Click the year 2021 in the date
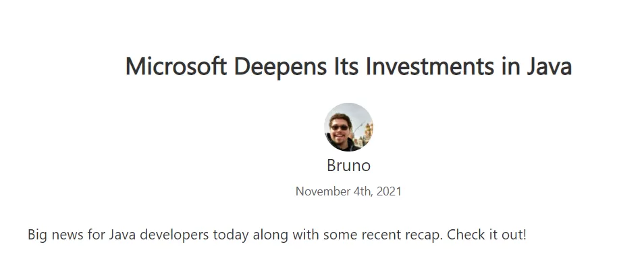Viewport: 644px width, 257px height. [x=389, y=191]
